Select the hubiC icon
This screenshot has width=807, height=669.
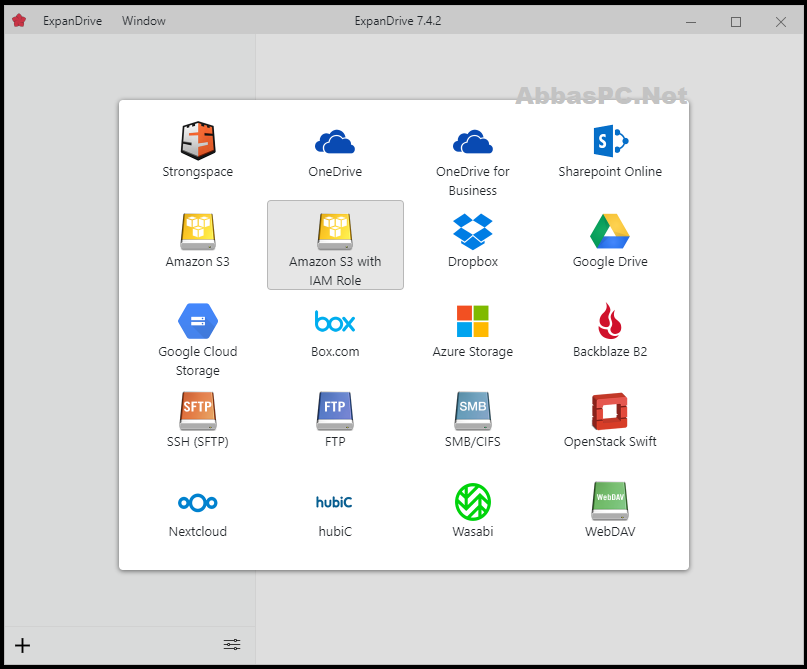(x=334, y=502)
